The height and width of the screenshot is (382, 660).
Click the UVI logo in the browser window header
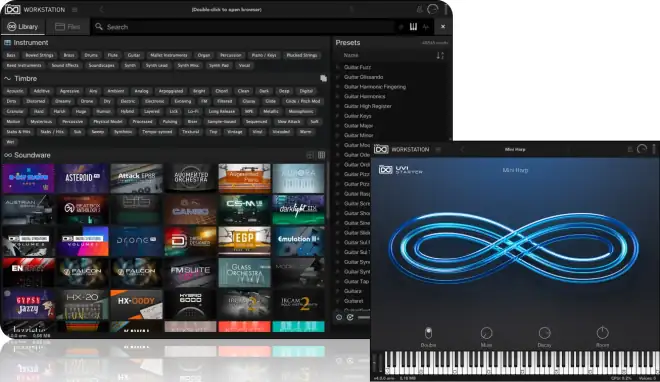coord(12,9)
